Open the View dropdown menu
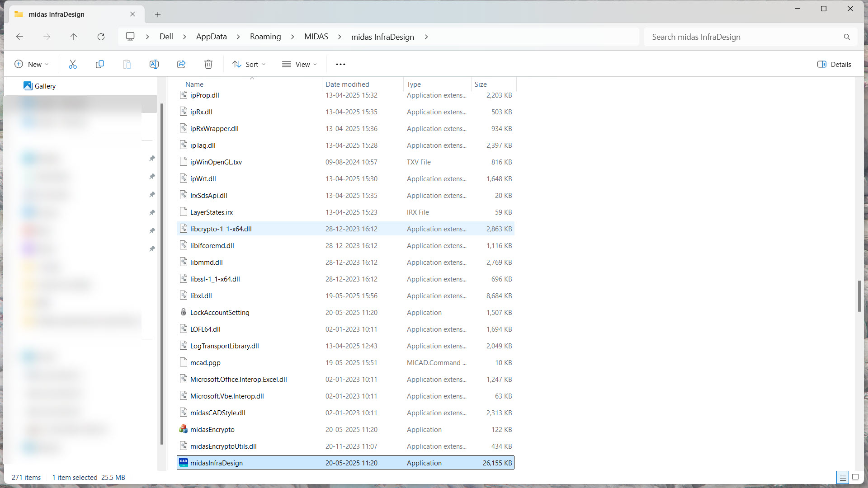868x488 pixels. pyautogui.click(x=299, y=64)
